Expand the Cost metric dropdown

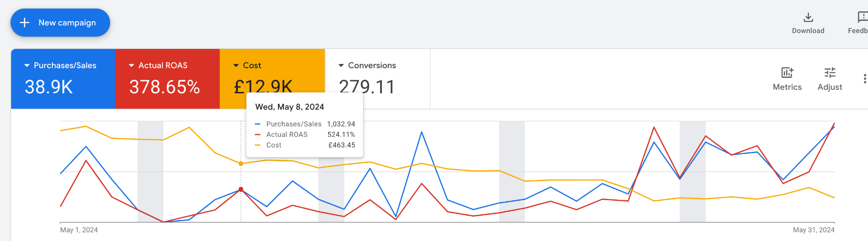pyautogui.click(x=236, y=66)
